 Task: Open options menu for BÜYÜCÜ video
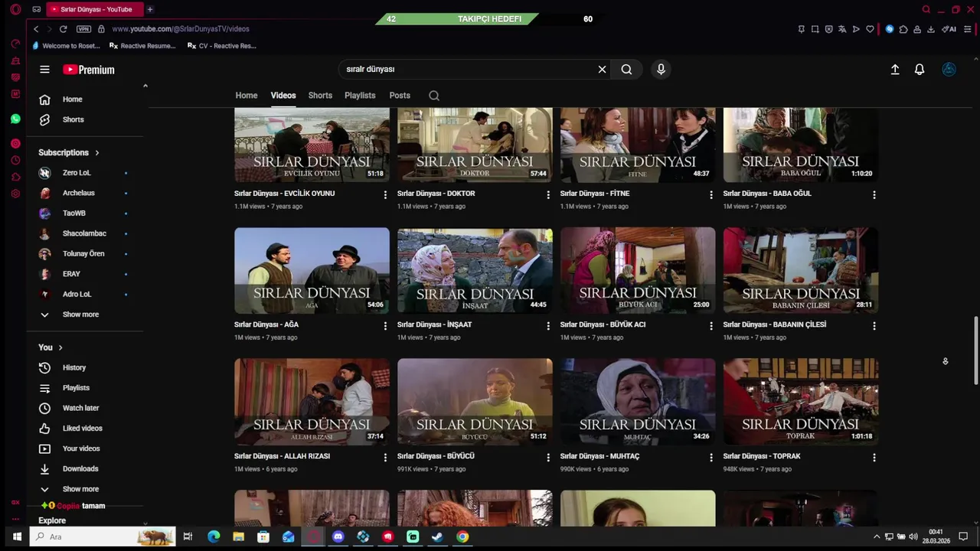pos(548,458)
